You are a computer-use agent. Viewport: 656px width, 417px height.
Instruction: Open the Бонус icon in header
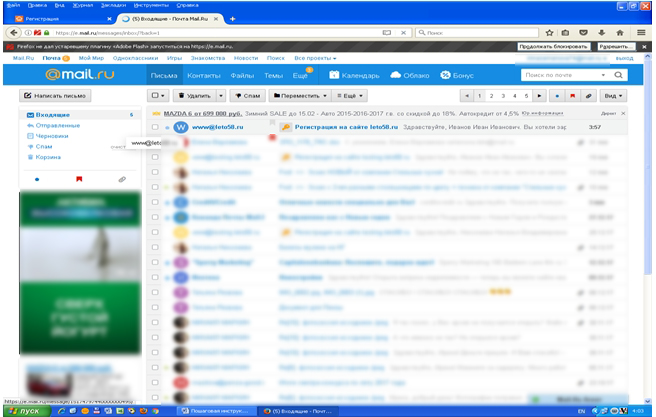(446, 76)
